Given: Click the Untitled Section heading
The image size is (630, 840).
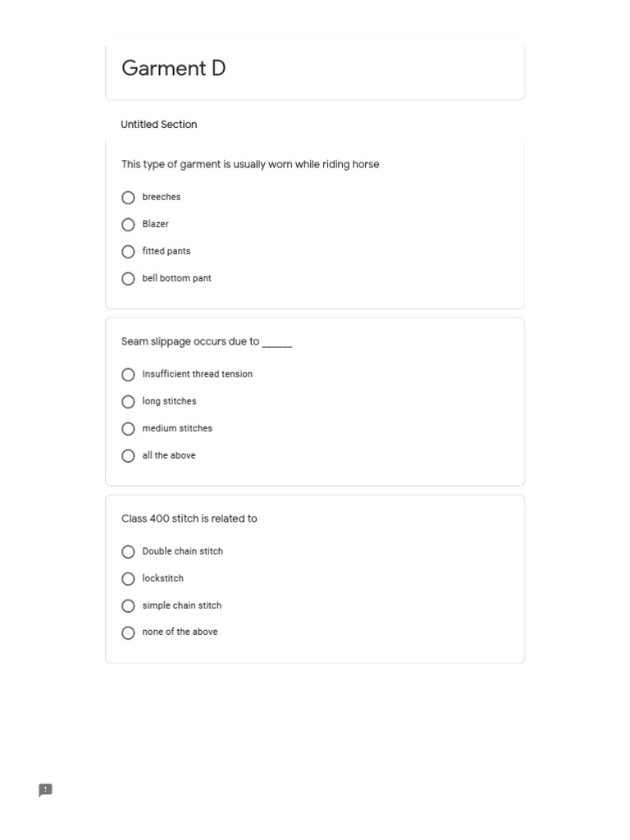Looking at the screenshot, I should click(x=159, y=125).
